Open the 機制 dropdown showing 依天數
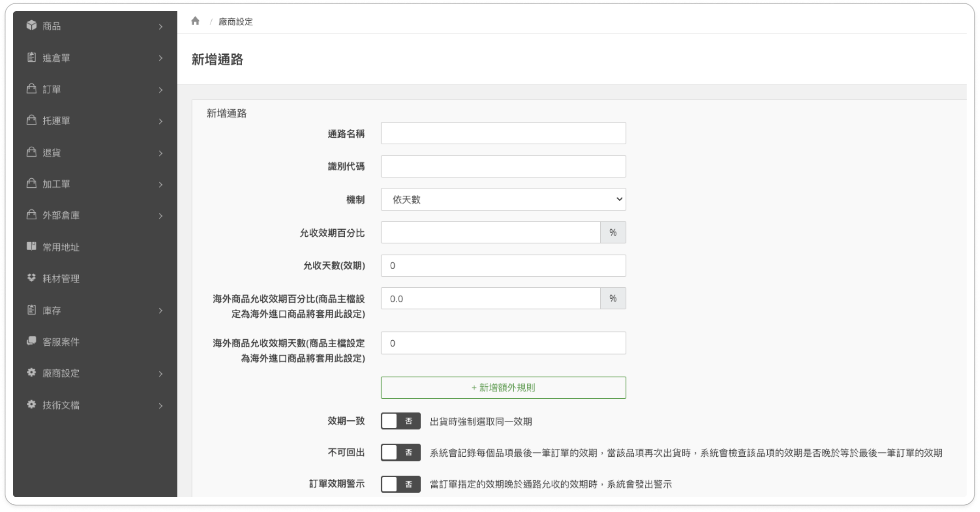This screenshot has width=980, height=512. 503,199
